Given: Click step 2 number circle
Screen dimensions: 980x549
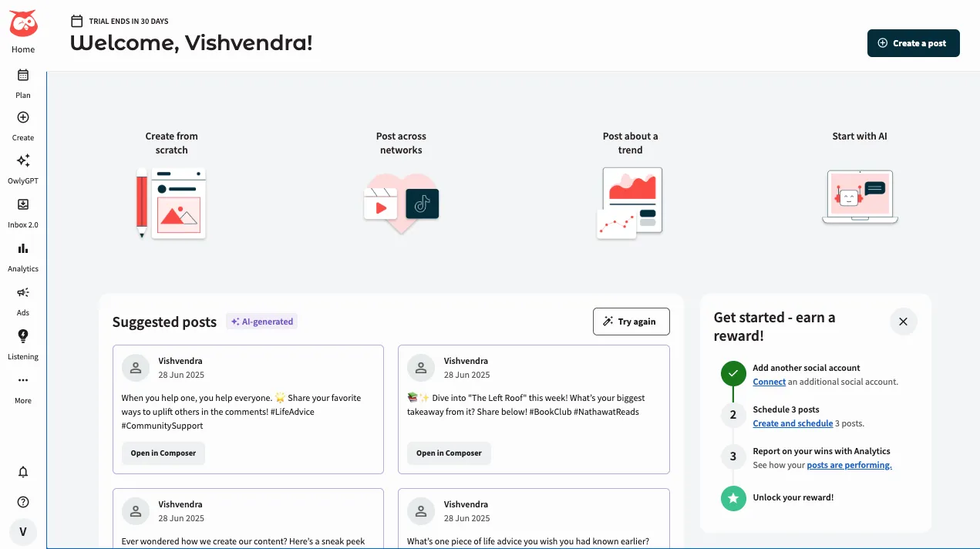Looking at the screenshot, I should point(733,416).
